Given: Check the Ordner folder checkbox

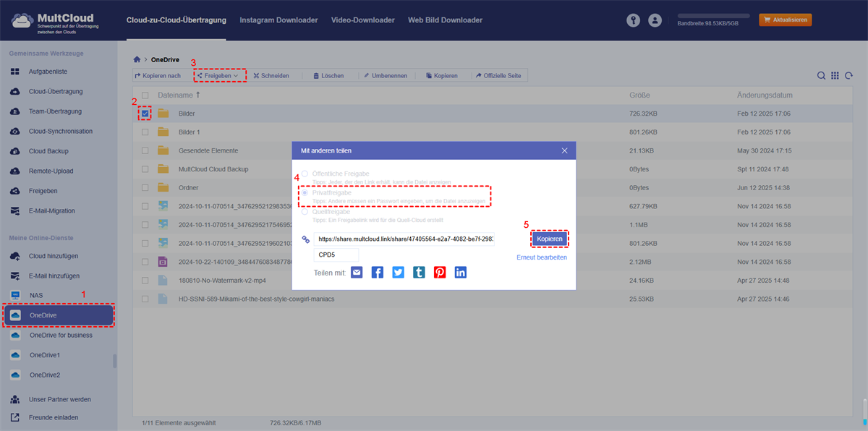Looking at the screenshot, I should 145,187.
